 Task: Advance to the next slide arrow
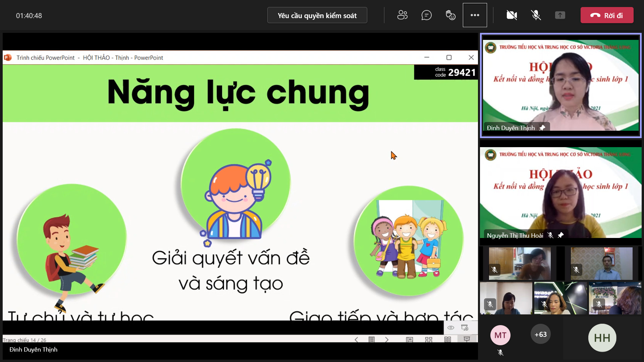(x=387, y=340)
